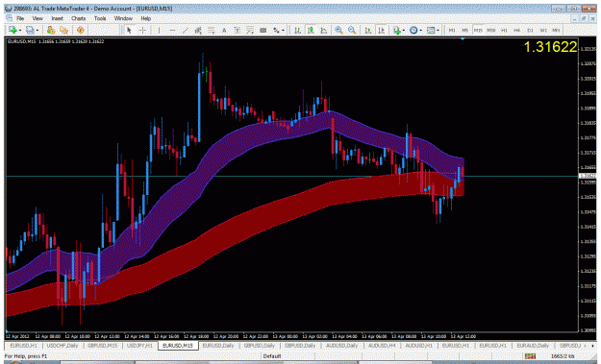Open the indicators list icon
This screenshot has width=601, height=364.
tap(397, 30)
